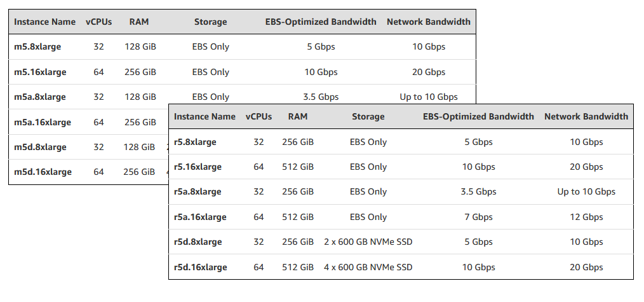Image resolution: width=644 pixels, height=302 pixels.
Task: Click the RAM header in r5 table
Action: 298,117
